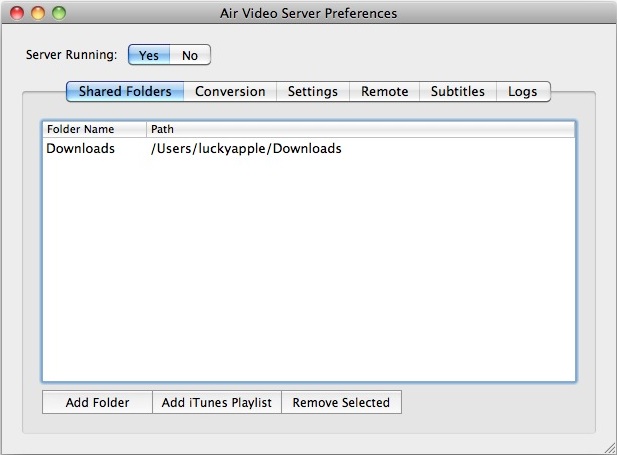View the Logs tab
Image resolution: width=617 pixels, height=455 pixels.
523,91
